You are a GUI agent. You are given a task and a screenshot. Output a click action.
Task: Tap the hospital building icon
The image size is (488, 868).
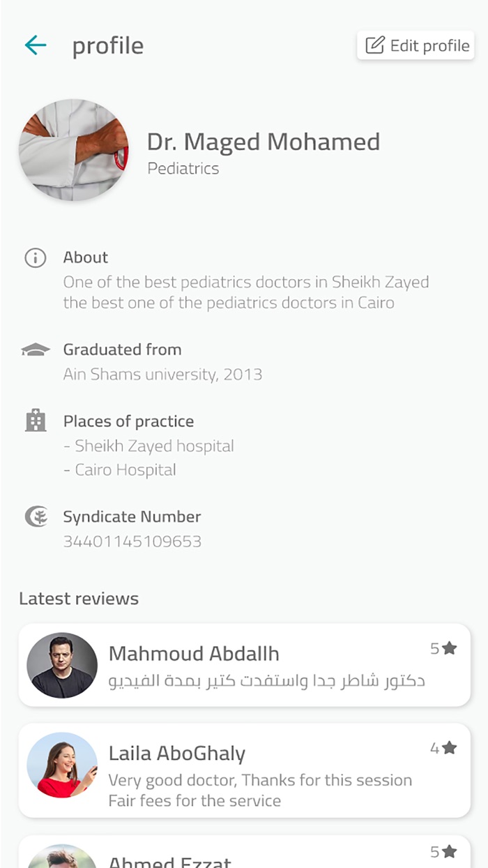tap(35, 421)
